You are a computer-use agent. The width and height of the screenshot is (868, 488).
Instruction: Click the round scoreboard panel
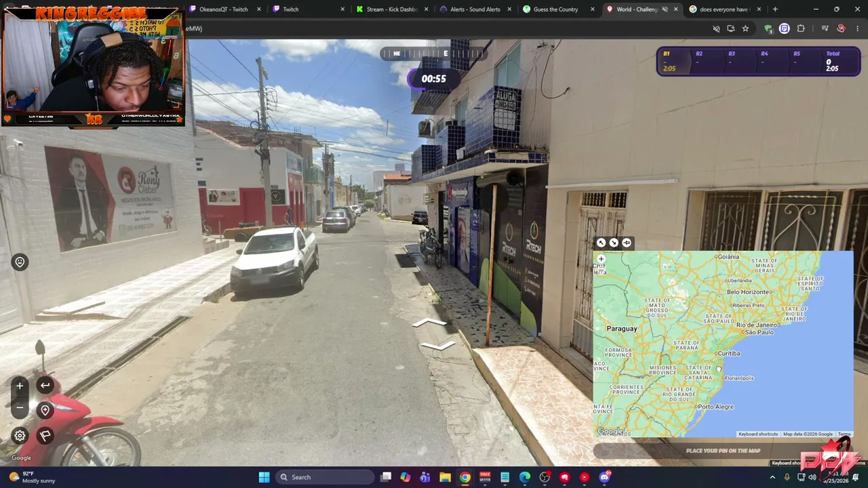(758, 60)
